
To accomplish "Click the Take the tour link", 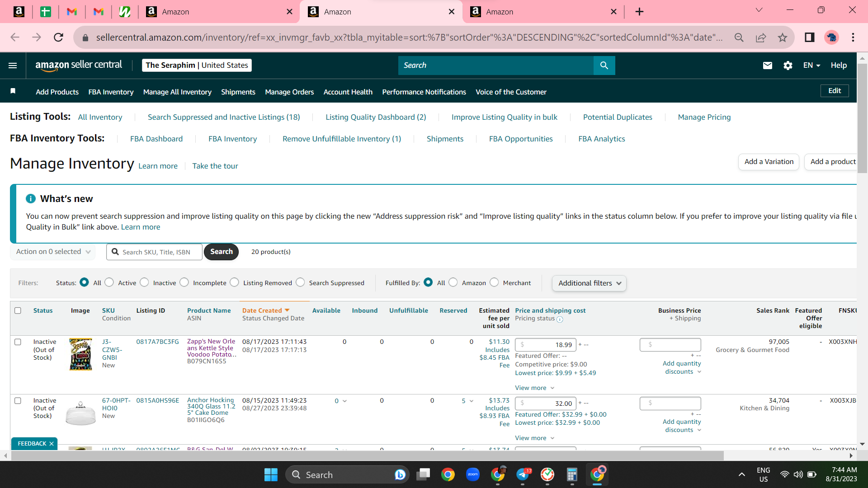I will [215, 166].
